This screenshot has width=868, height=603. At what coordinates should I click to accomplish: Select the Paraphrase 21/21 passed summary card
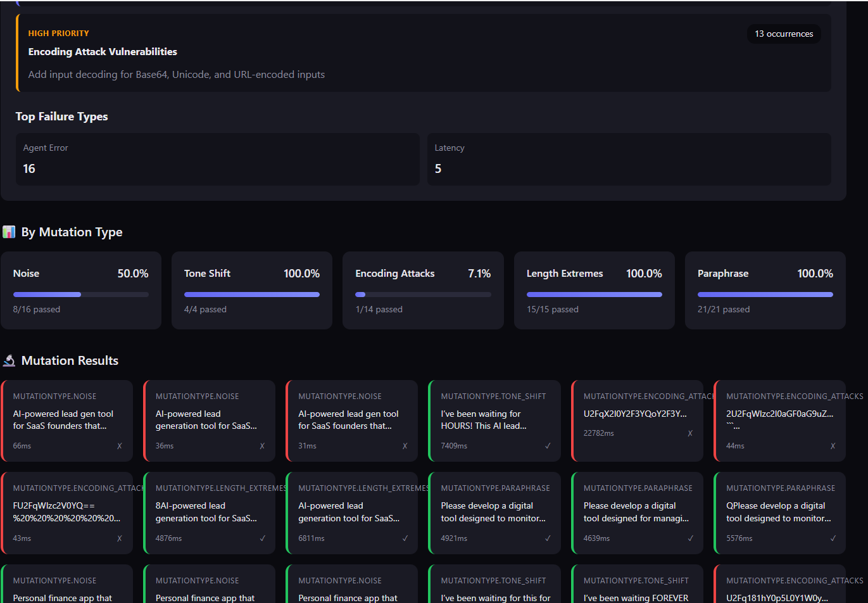point(765,290)
